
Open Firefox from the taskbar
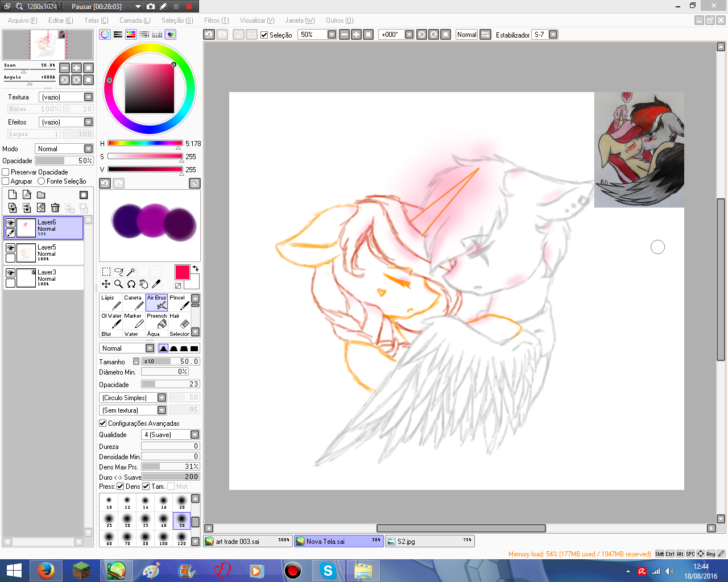click(45, 571)
